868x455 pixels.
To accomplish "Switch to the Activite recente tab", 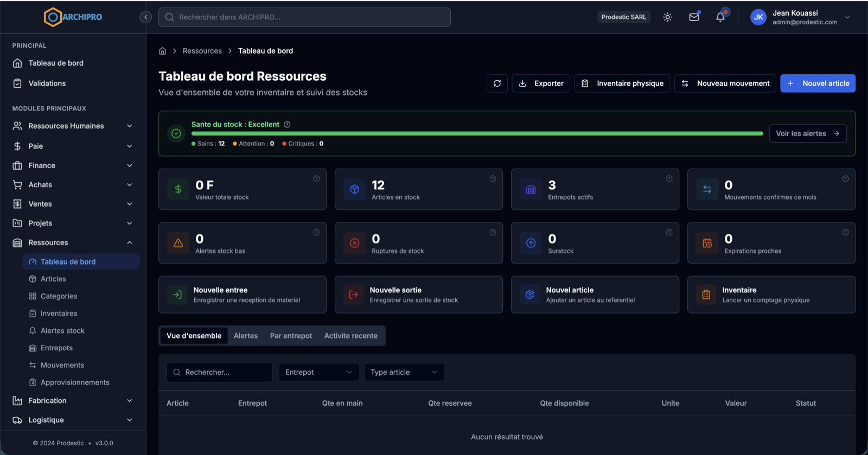I will (351, 336).
